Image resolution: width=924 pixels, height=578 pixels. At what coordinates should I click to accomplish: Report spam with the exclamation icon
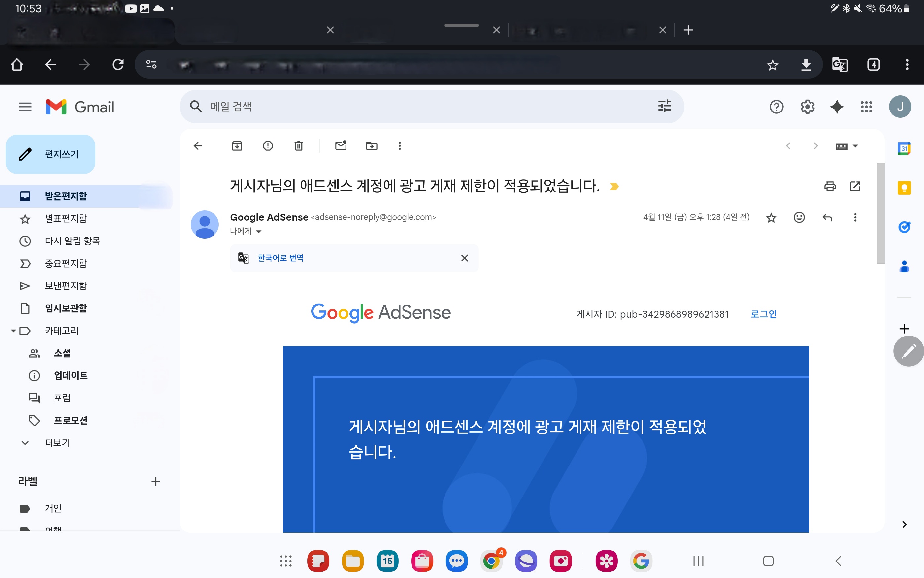[x=268, y=146]
